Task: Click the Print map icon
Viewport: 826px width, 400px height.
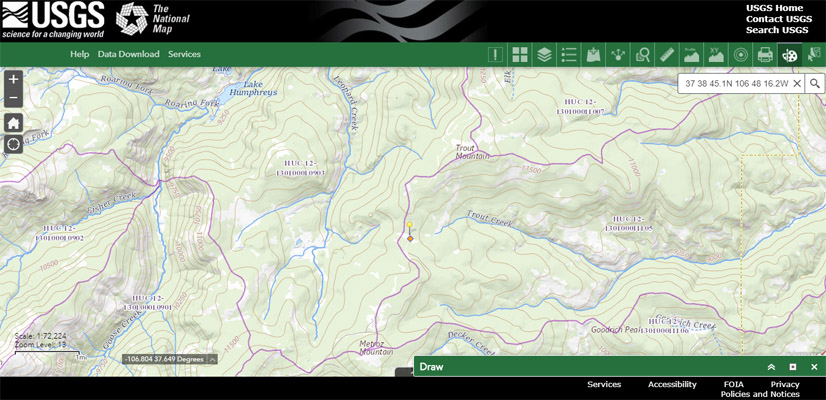Action: point(765,55)
